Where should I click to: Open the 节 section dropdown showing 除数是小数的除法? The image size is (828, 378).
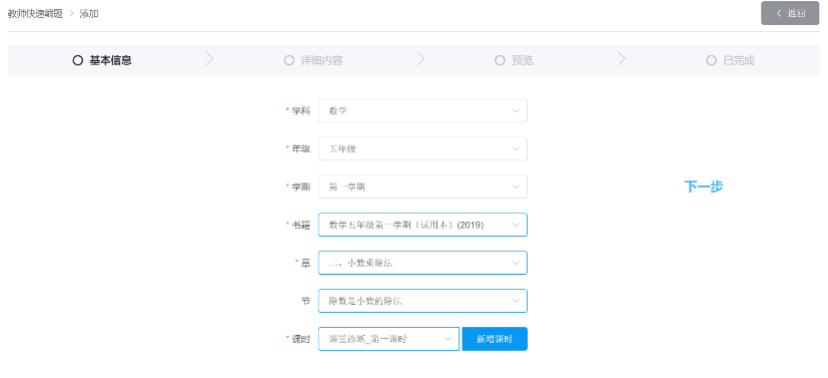click(x=422, y=301)
